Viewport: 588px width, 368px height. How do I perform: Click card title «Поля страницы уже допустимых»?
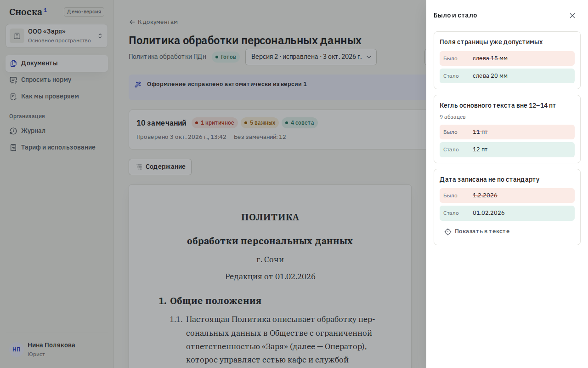point(491,42)
